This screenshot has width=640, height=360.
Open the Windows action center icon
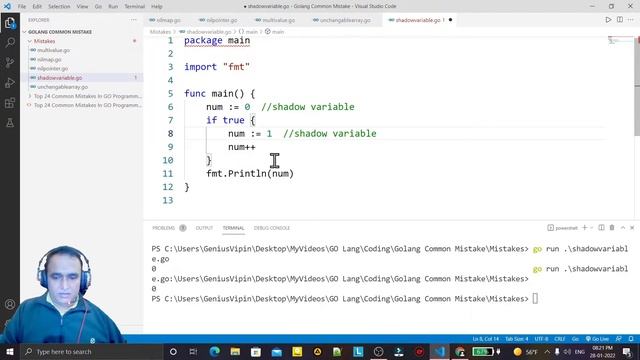[627, 351]
